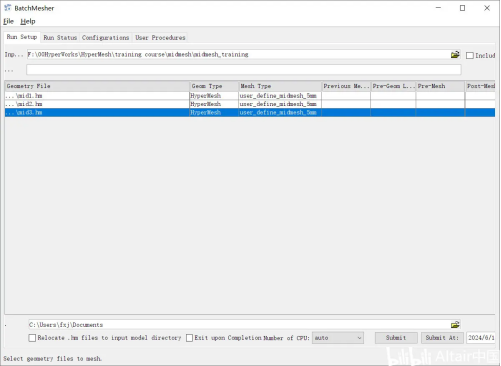
Task: Click Mesh Type cell of mid1.hm row
Action: pos(280,96)
